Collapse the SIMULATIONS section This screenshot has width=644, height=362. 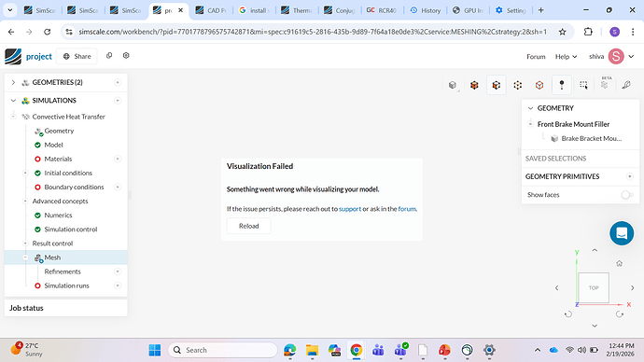pyautogui.click(x=13, y=101)
